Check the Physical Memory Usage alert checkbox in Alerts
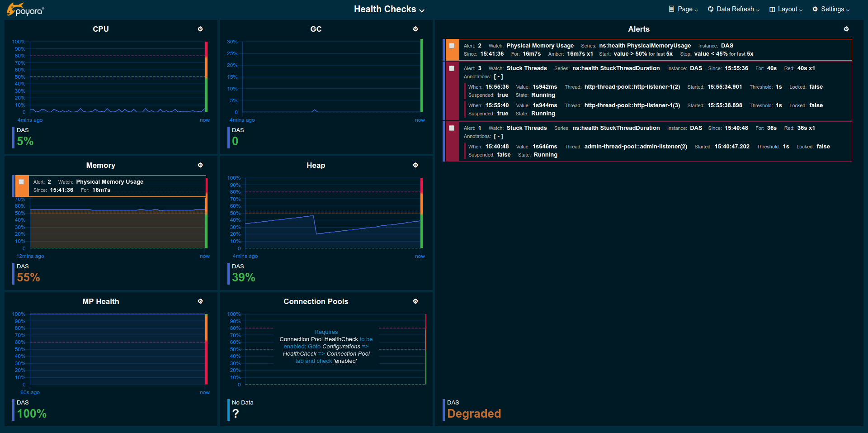The width and height of the screenshot is (868, 433). (x=452, y=46)
